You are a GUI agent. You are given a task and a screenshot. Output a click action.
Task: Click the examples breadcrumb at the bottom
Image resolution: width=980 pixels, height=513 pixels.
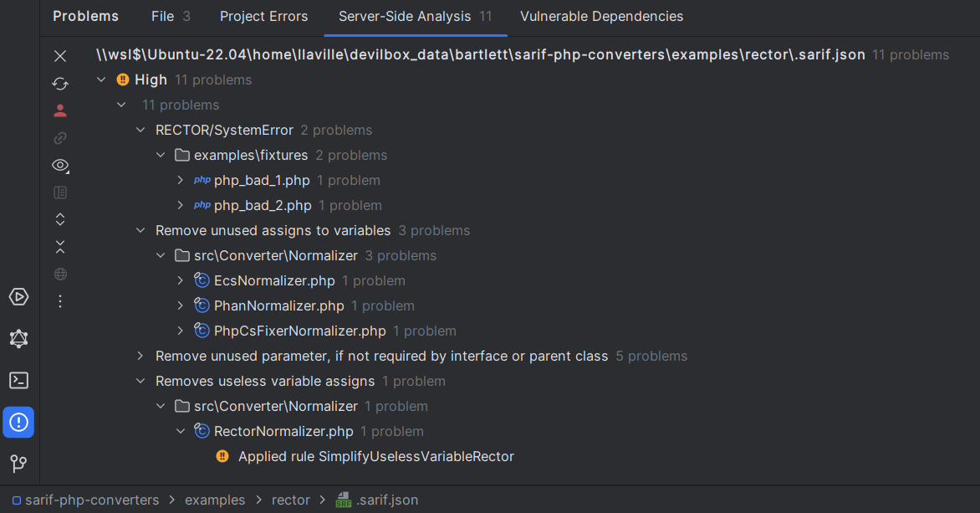click(x=215, y=500)
